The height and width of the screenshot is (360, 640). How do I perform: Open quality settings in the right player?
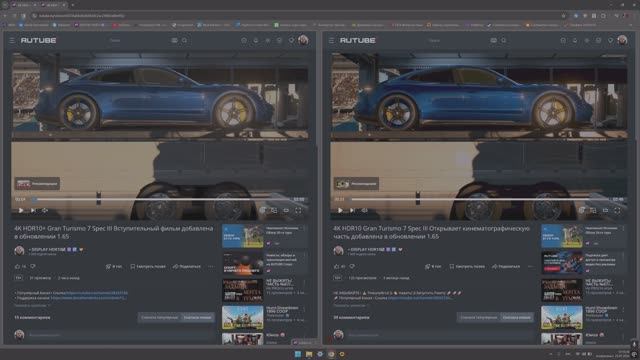582,211
